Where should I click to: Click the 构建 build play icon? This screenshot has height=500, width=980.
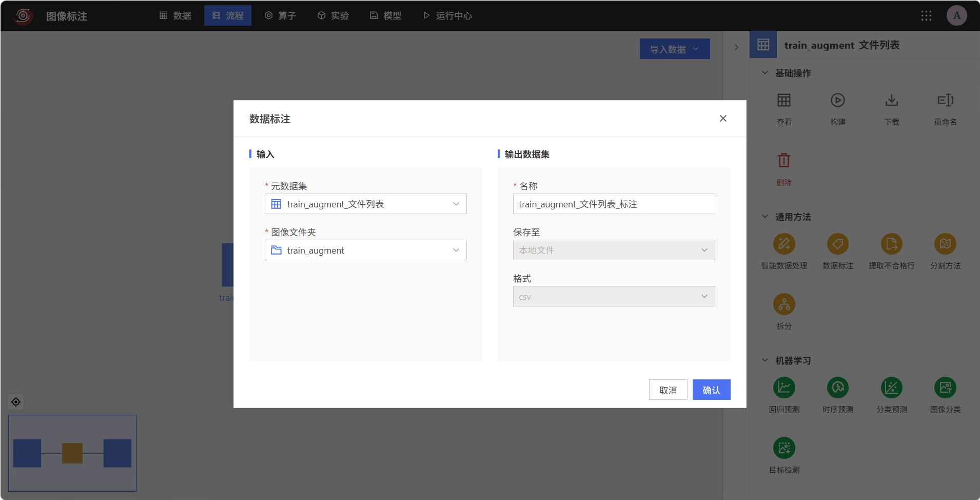click(837, 100)
